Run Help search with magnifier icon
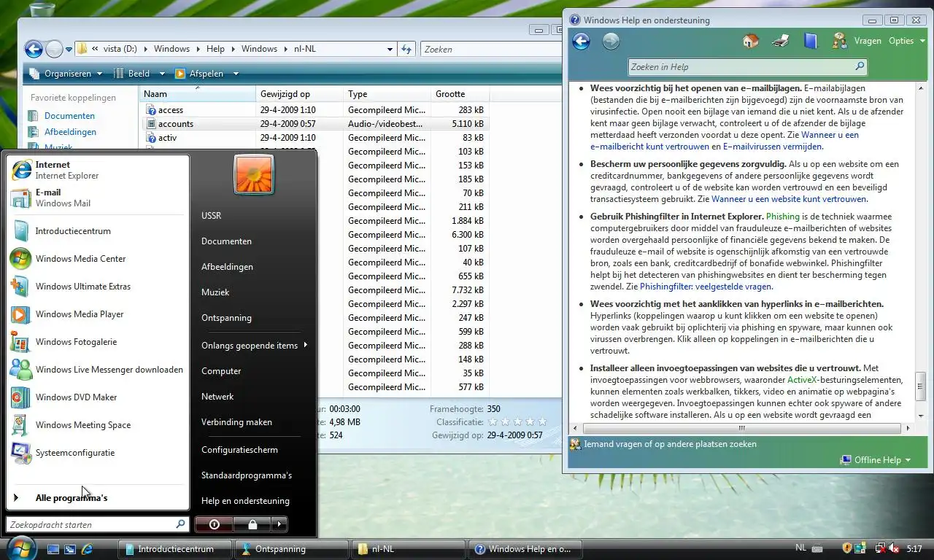934x560 pixels. [x=860, y=66]
